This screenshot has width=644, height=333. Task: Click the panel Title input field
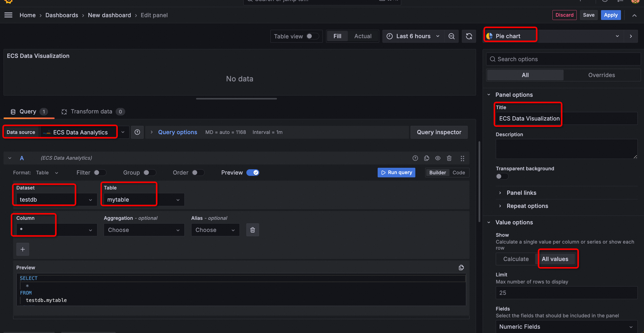[566, 118]
